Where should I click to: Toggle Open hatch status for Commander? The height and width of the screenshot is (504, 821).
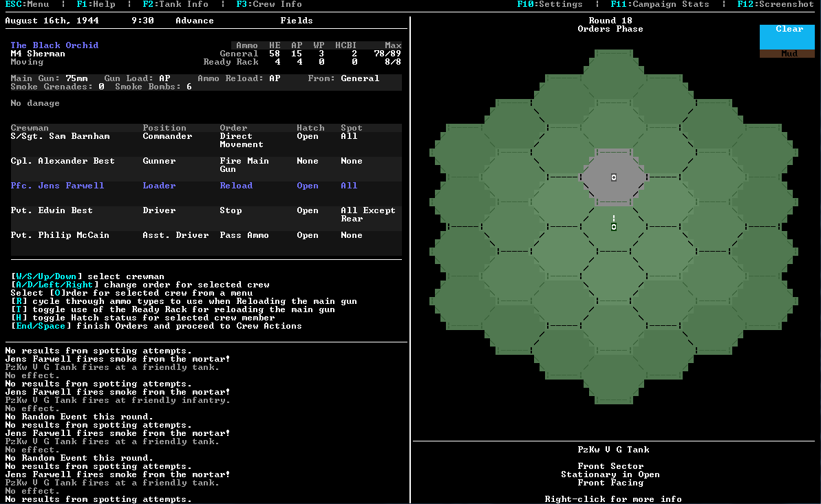pos(308,136)
